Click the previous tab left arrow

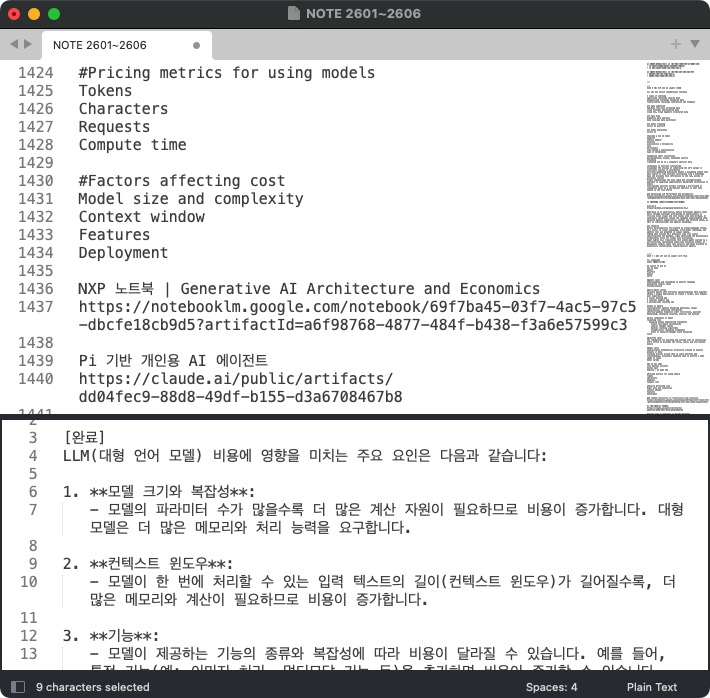pos(13,44)
